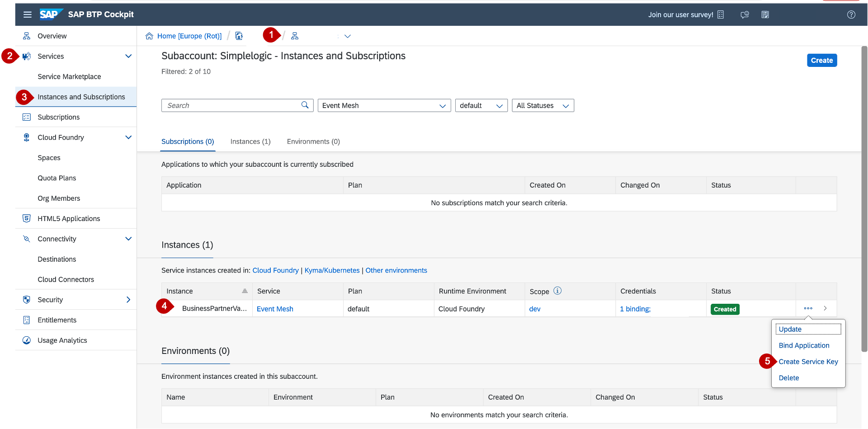
Task: Click the Cloud Foundry sidebar icon
Action: pyautogui.click(x=27, y=137)
